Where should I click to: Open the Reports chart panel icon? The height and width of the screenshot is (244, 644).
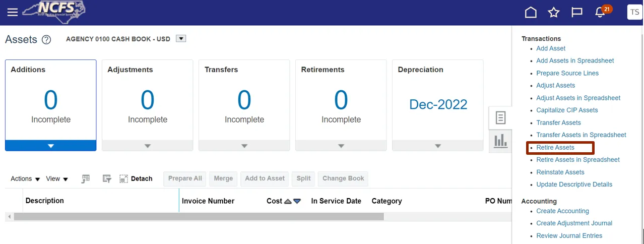tap(500, 141)
